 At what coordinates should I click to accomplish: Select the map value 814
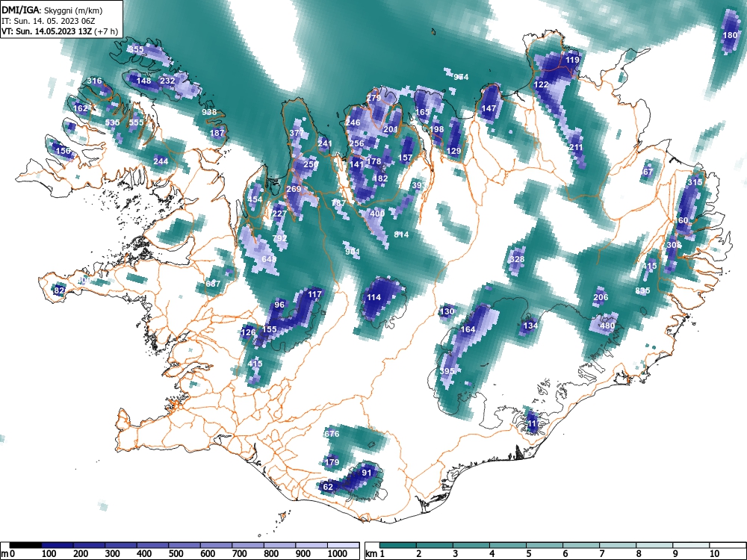(402, 234)
